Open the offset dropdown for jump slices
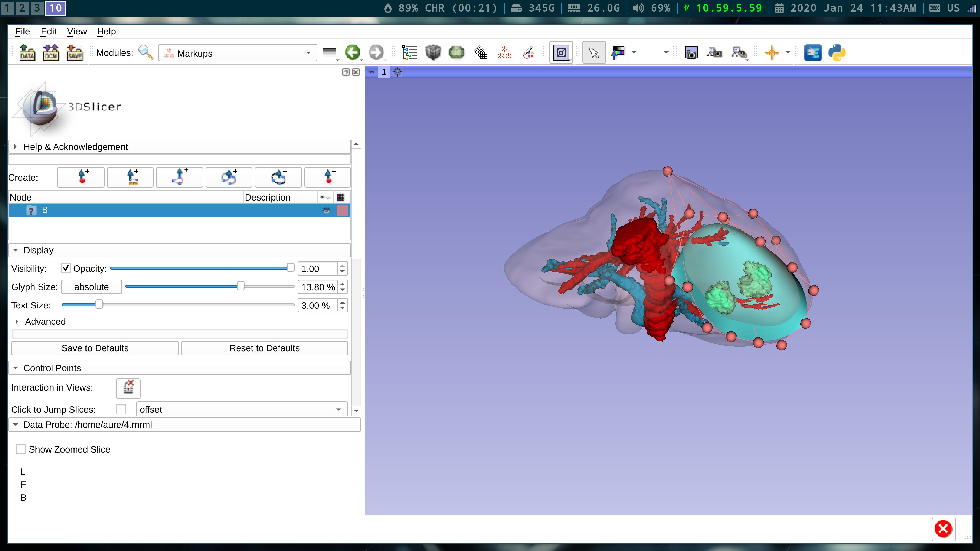Screen dimensions: 980x551 click(338, 409)
